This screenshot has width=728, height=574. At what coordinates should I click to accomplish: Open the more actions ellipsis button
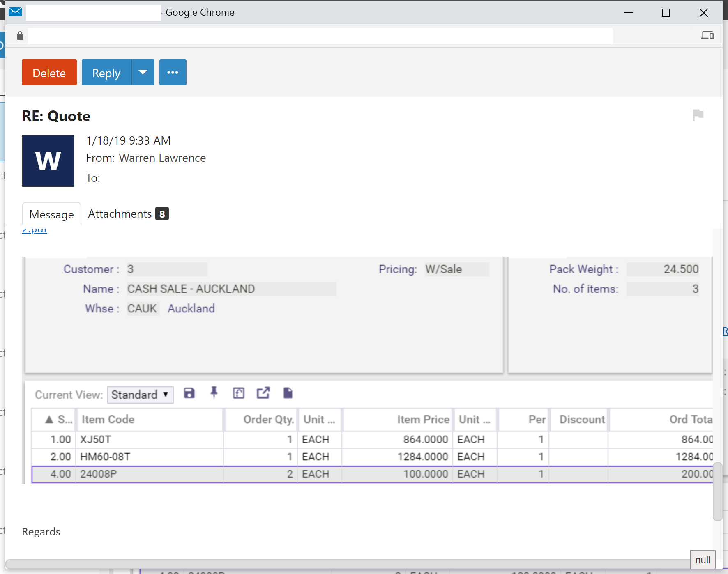[173, 72]
